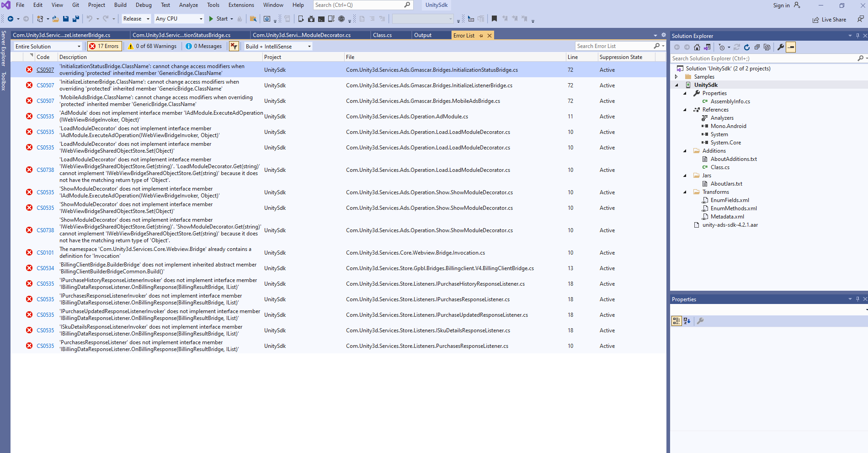Open the Entire Solution scope dropdown

48,46
